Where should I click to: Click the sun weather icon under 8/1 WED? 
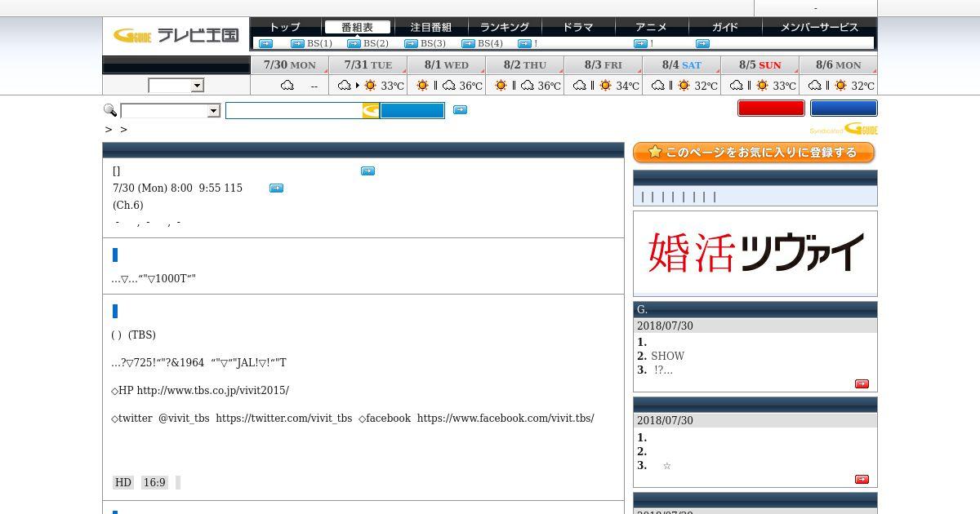pyautogui.click(x=422, y=86)
